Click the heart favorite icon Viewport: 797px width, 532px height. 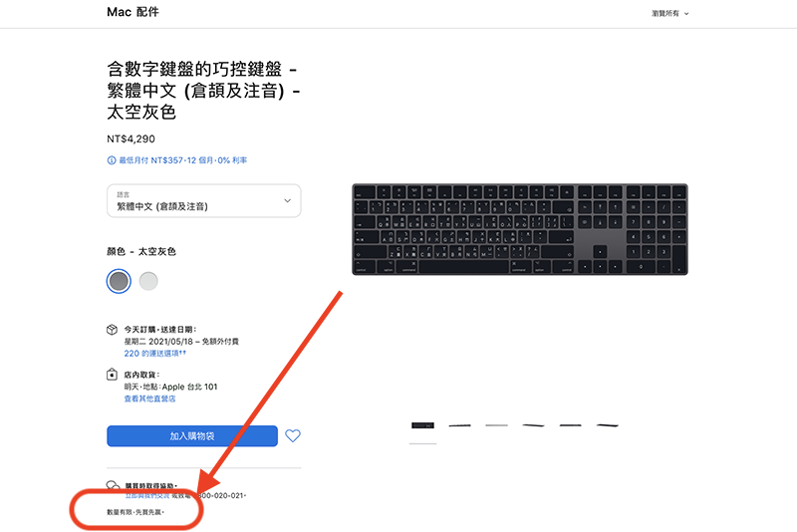tap(293, 436)
